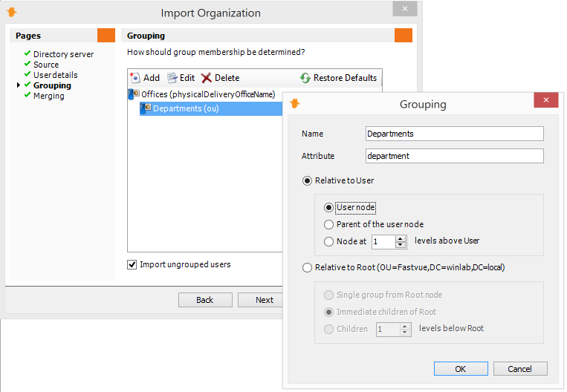Click the Add grouping icon
The height and width of the screenshot is (392, 567).
tap(135, 78)
